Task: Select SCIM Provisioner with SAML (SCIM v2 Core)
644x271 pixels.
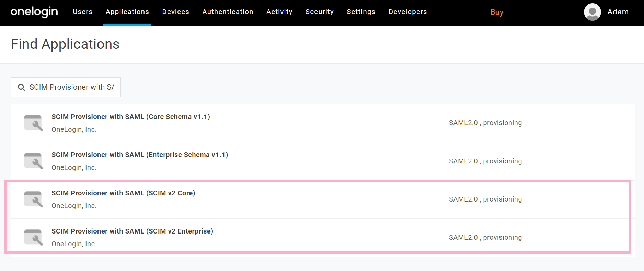Action: (x=323, y=199)
